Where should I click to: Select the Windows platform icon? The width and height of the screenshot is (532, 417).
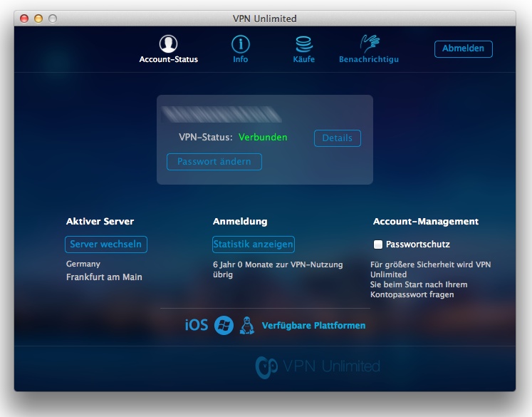click(224, 325)
